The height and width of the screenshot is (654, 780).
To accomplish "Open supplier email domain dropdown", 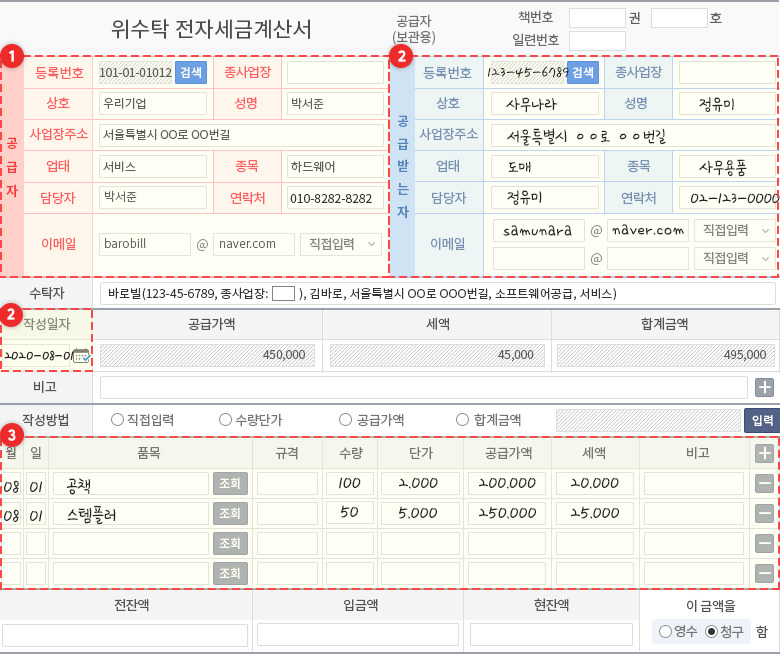I will tap(341, 244).
